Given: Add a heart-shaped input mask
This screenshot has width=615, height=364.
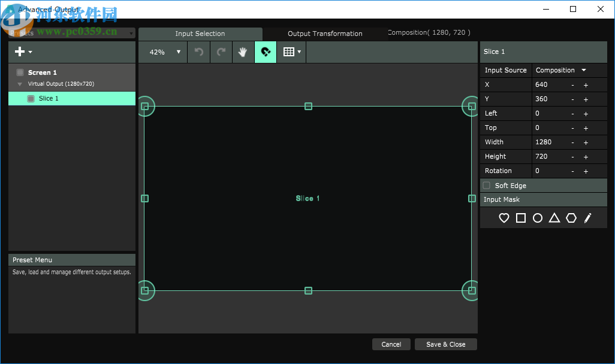Looking at the screenshot, I should click(x=504, y=218).
